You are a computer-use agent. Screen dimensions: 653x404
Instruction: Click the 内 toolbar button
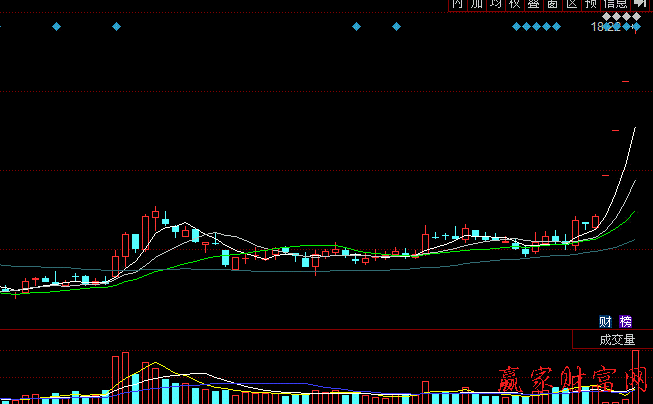click(x=458, y=5)
